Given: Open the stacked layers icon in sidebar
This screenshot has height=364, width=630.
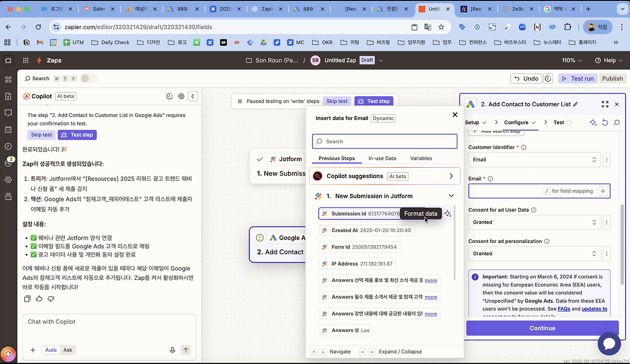Looking at the screenshot, I should click(x=8, y=197).
